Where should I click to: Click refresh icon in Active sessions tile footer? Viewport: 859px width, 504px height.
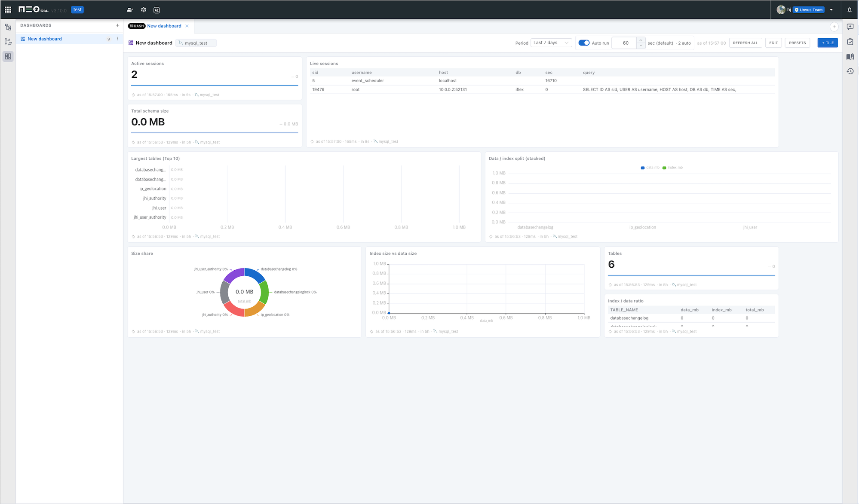click(x=133, y=95)
